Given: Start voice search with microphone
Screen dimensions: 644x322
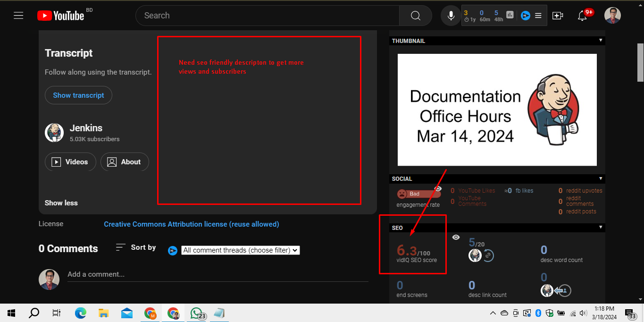Looking at the screenshot, I should pos(451,16).
